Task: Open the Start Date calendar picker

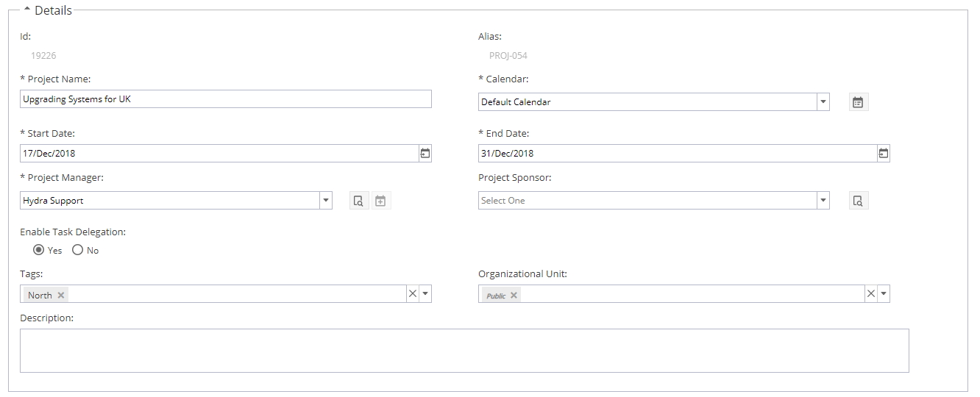Action: [425, 154]
